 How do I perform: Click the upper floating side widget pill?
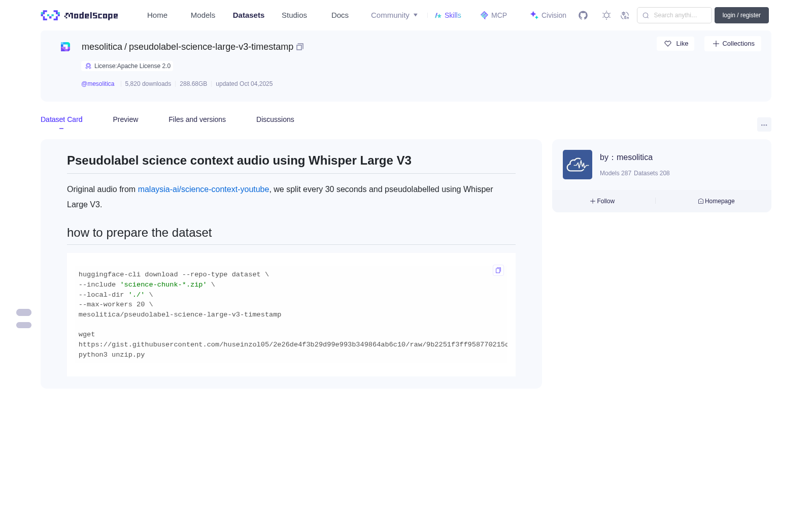24,312
